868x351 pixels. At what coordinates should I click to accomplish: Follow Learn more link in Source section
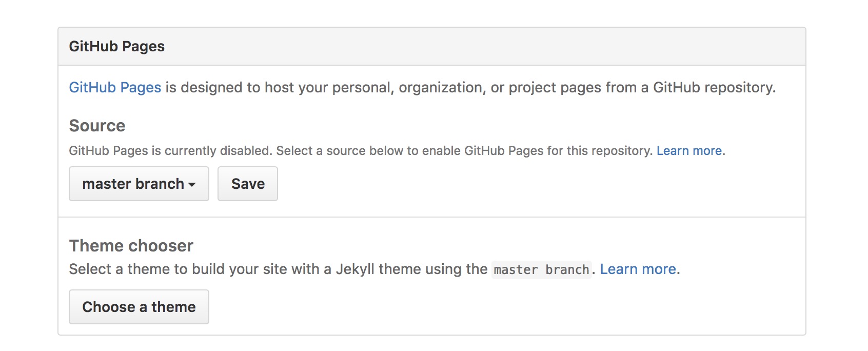tap(689, 151)
